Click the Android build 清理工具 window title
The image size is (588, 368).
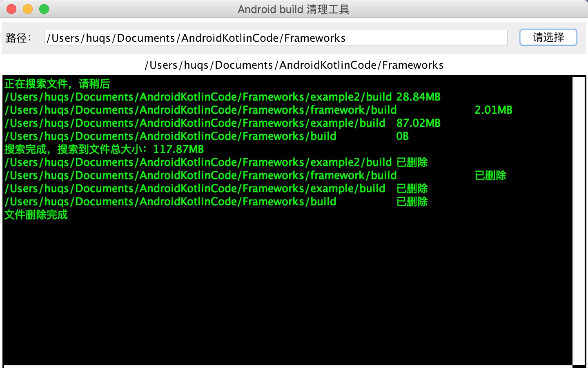pos(294,9)
